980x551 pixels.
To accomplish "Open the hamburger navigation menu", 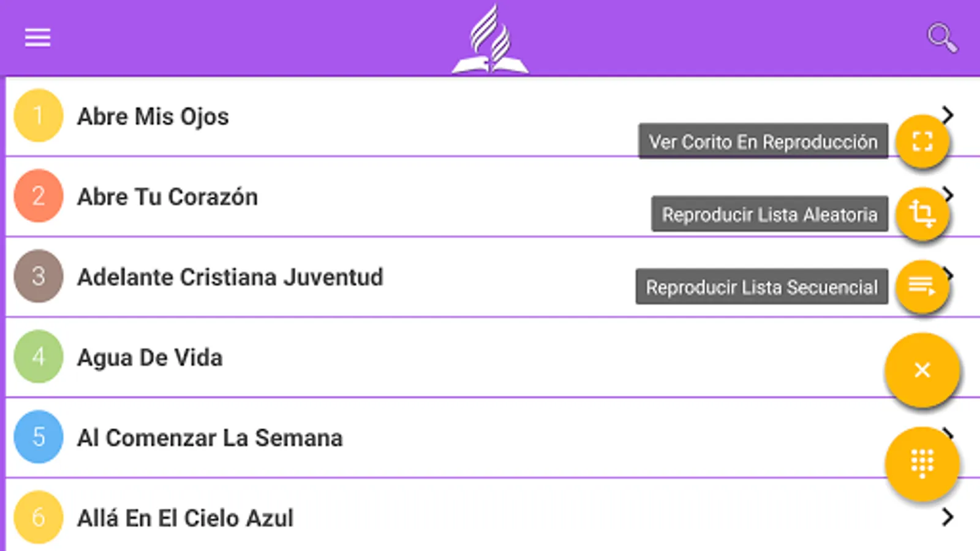I will tap(37, 38).
